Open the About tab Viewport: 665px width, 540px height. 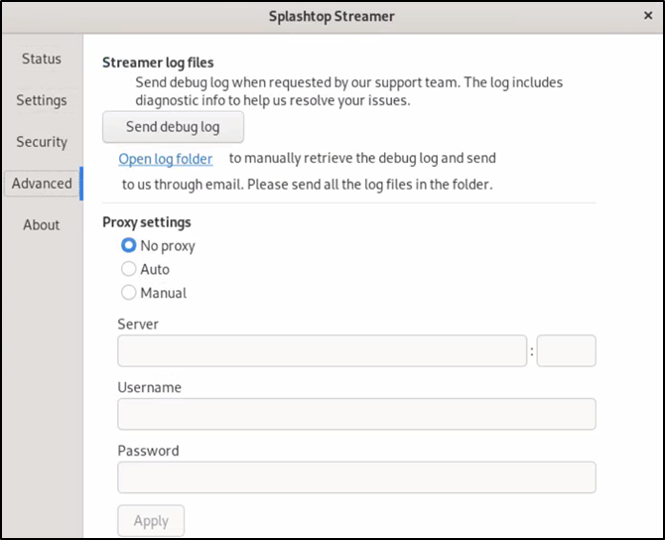pos(42,225)
